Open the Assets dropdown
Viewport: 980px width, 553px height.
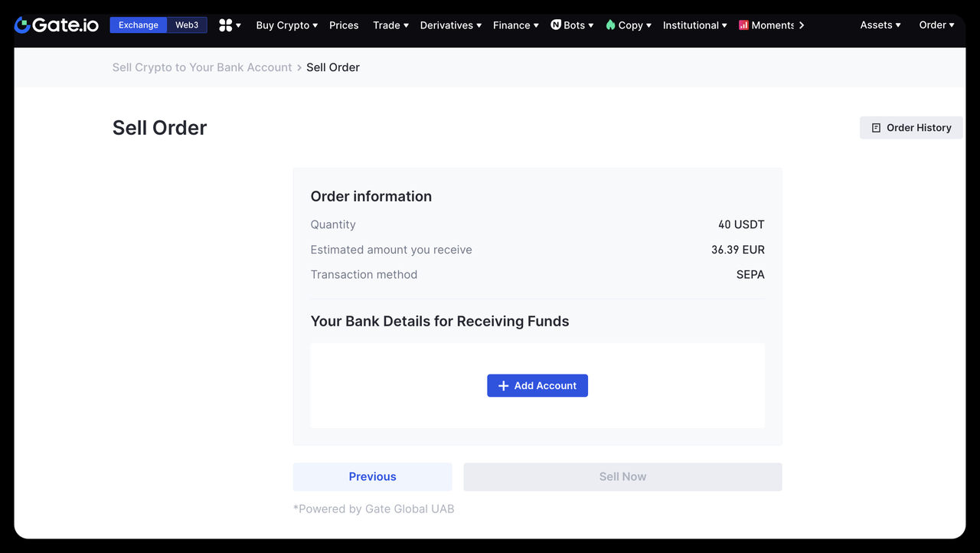pyautogui.click(x=880, y=25)
